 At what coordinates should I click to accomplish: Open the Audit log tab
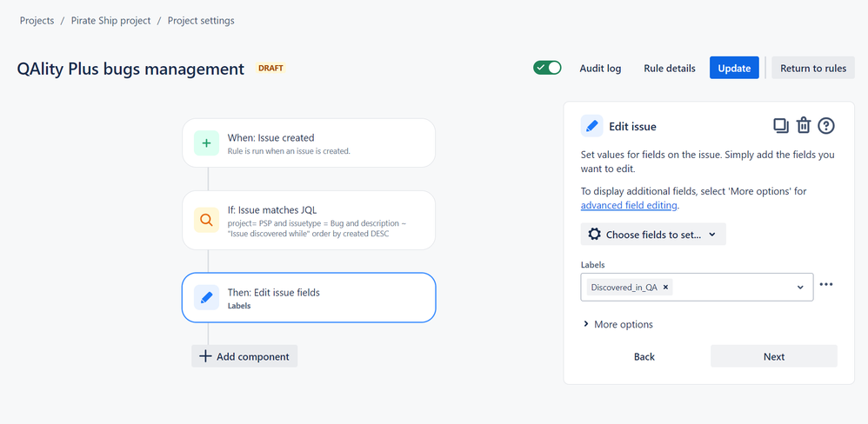600,69
